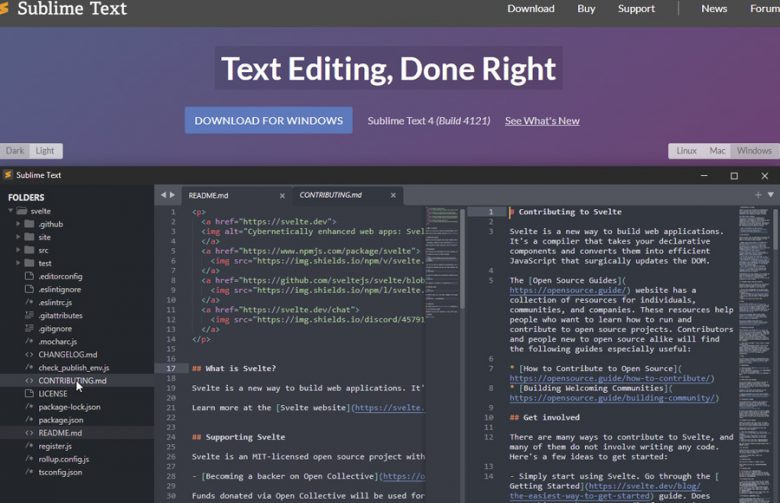The width and height of the screenshot is (780, 503).
Task: Click the CONTRIBUTING.md minimap
Action: pyautogui.click(x=754, y=353)
